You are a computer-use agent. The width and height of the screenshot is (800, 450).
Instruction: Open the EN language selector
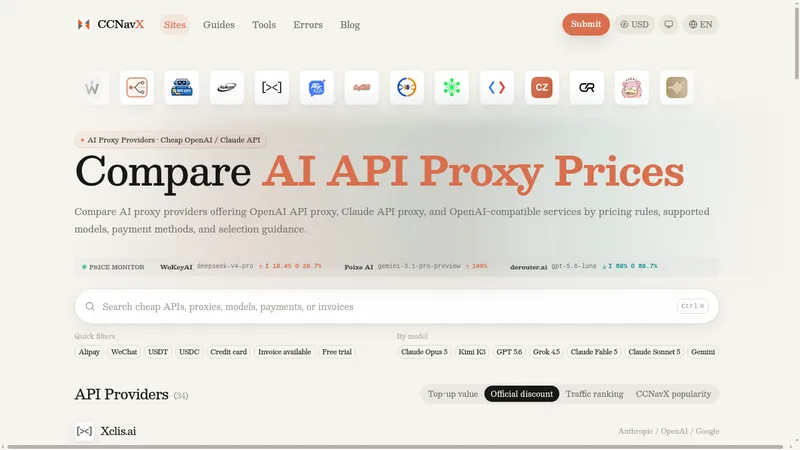point(701,24)
